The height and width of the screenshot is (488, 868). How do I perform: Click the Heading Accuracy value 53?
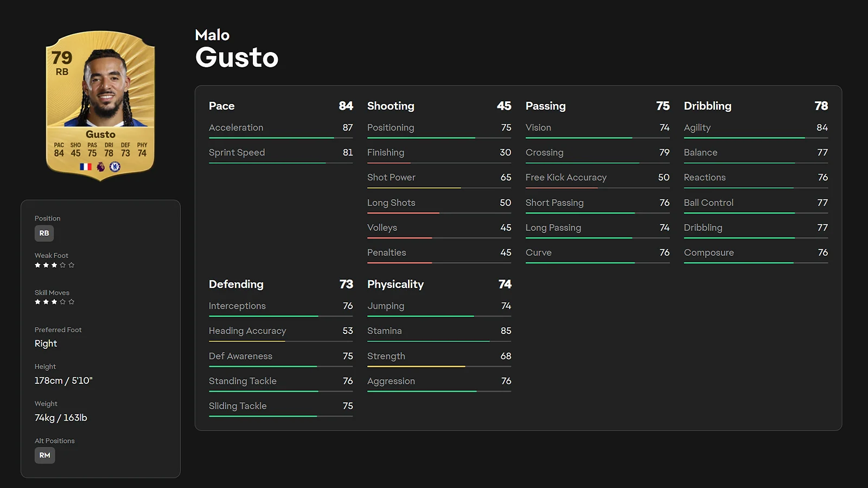[x=348, y=331]
